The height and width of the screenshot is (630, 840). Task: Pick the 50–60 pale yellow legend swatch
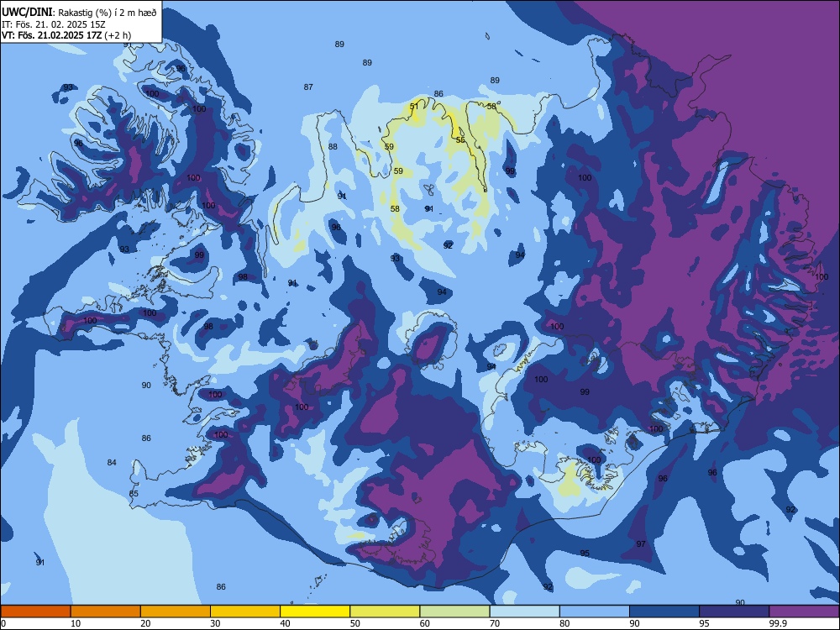point(386,612)
